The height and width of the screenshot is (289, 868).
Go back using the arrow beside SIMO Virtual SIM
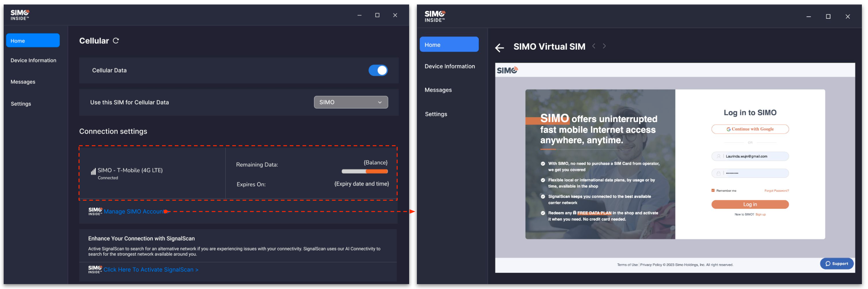(x=500, y=48)
